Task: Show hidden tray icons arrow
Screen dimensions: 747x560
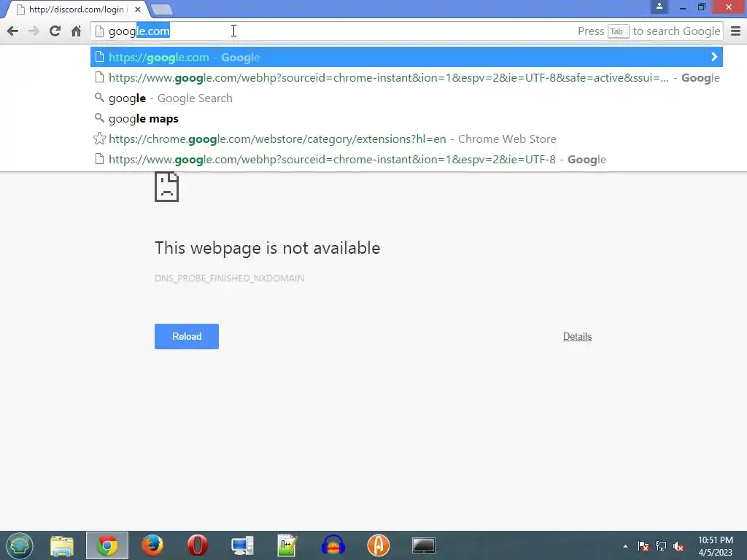Action: click(x=625, y=546)
